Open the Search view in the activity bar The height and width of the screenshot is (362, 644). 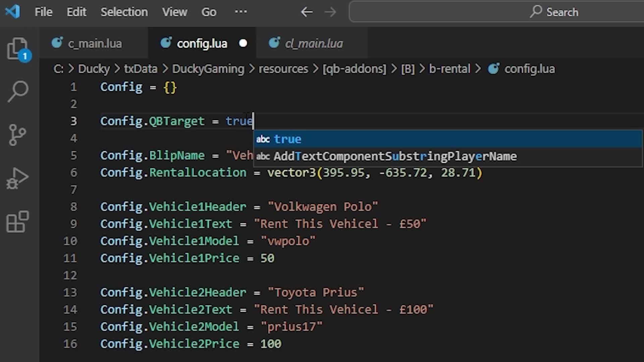click(17, 91)
